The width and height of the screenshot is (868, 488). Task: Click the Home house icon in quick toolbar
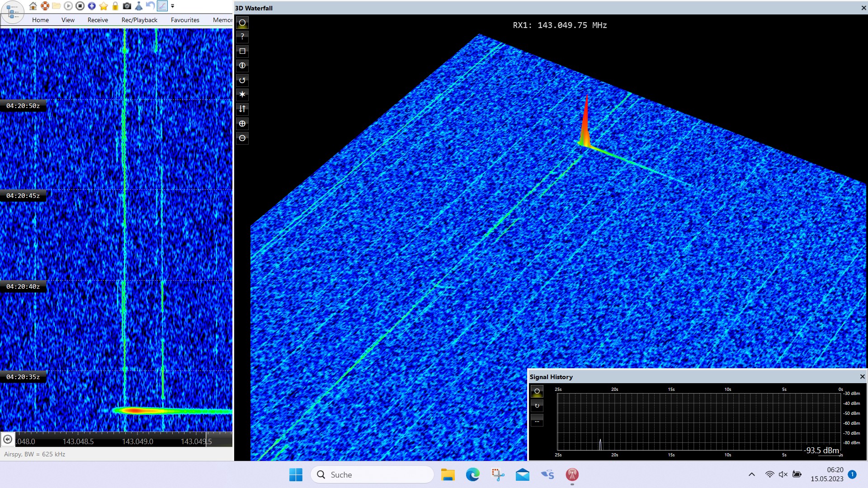(x=33, y=6)
